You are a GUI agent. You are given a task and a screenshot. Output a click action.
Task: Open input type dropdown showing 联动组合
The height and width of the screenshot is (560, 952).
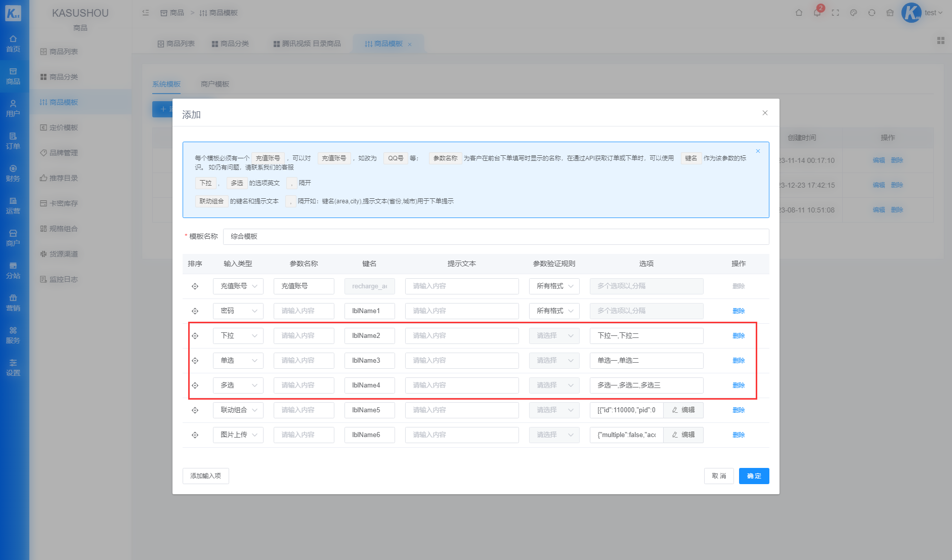(238, 410)
